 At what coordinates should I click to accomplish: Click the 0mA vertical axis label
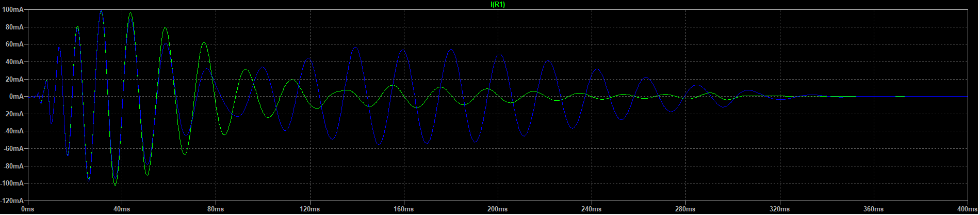(x=15, y=97)
